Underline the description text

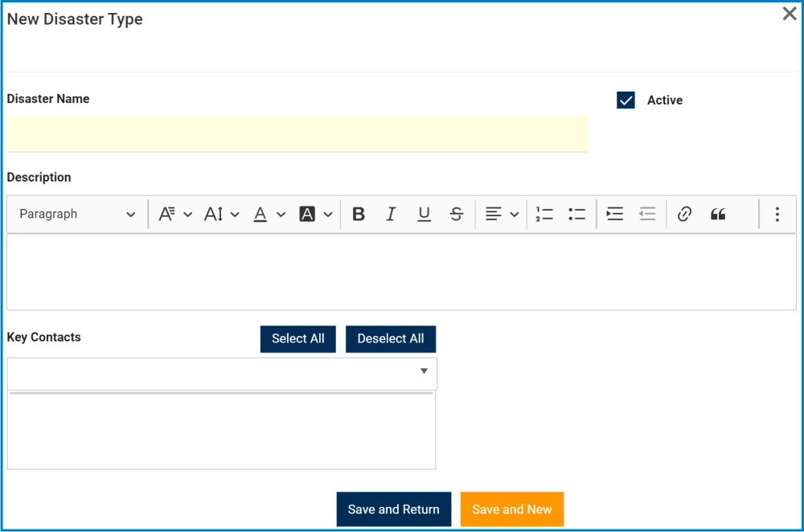click(x=424, y=215)
